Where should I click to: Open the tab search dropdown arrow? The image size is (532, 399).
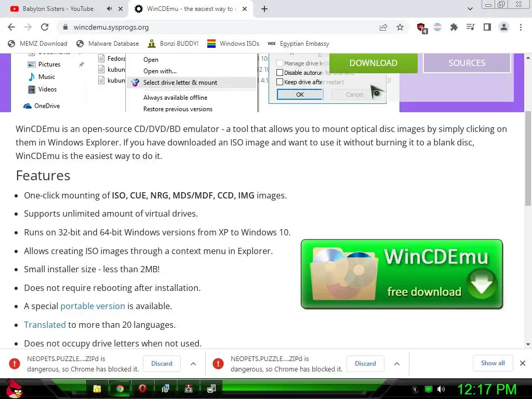click(x=470, y=9)
